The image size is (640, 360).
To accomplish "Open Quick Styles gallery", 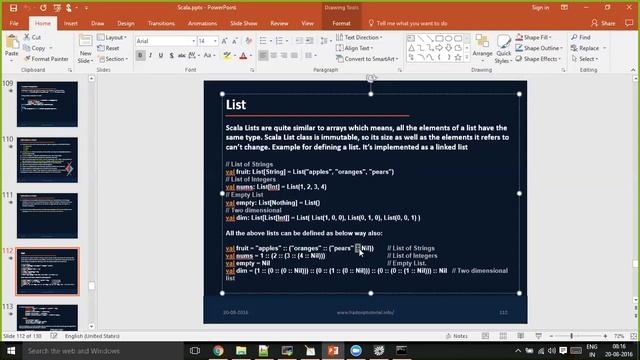I will click(x=503, y=48).
